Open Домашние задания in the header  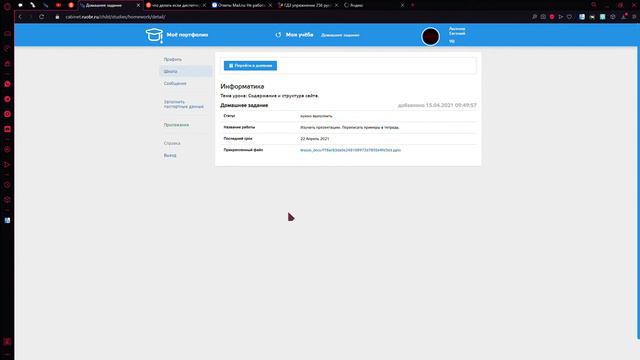pos(340,36)
